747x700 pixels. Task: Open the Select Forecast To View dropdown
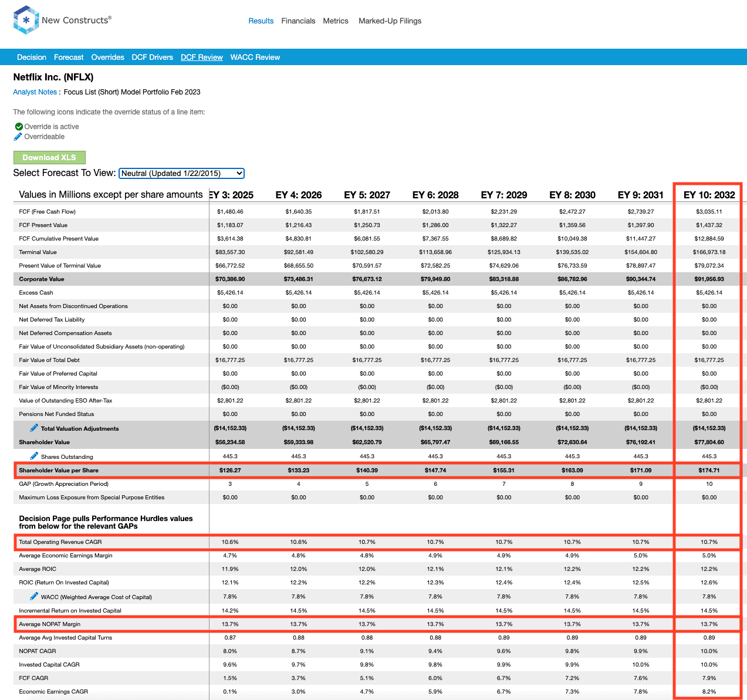coord(181,173)
